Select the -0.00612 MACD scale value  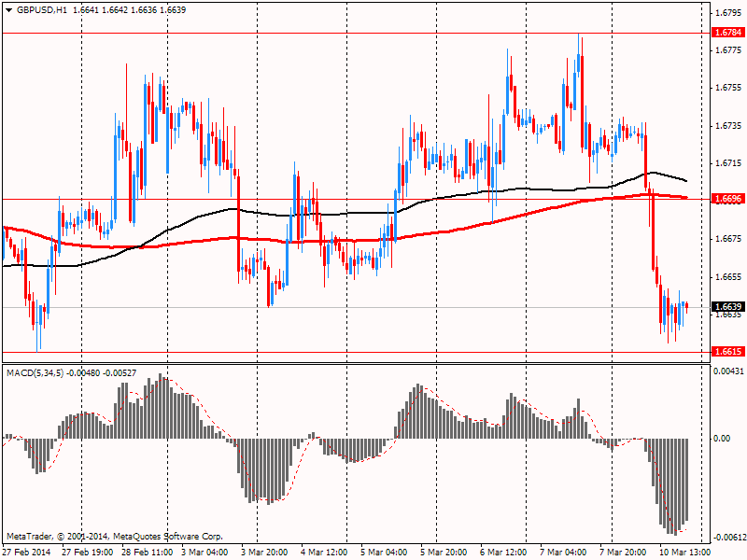coord(728,538)
